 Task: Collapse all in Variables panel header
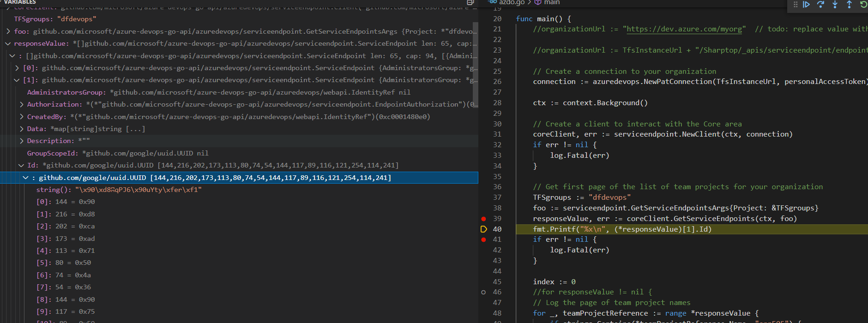(470, 2)
